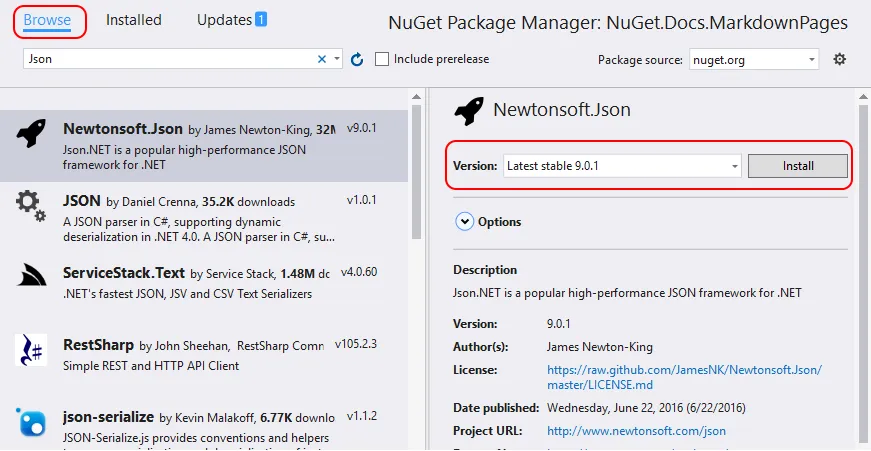Click the Install button

(798, 166)
